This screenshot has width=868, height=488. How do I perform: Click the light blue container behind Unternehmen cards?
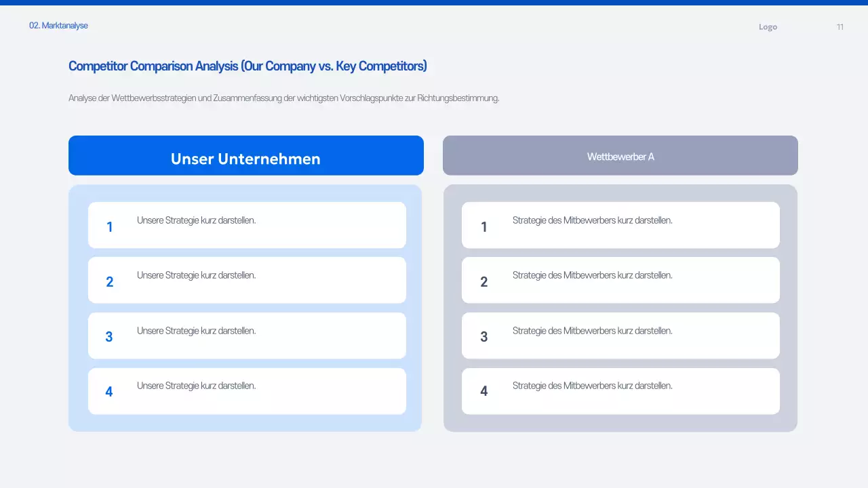(245, 424)
